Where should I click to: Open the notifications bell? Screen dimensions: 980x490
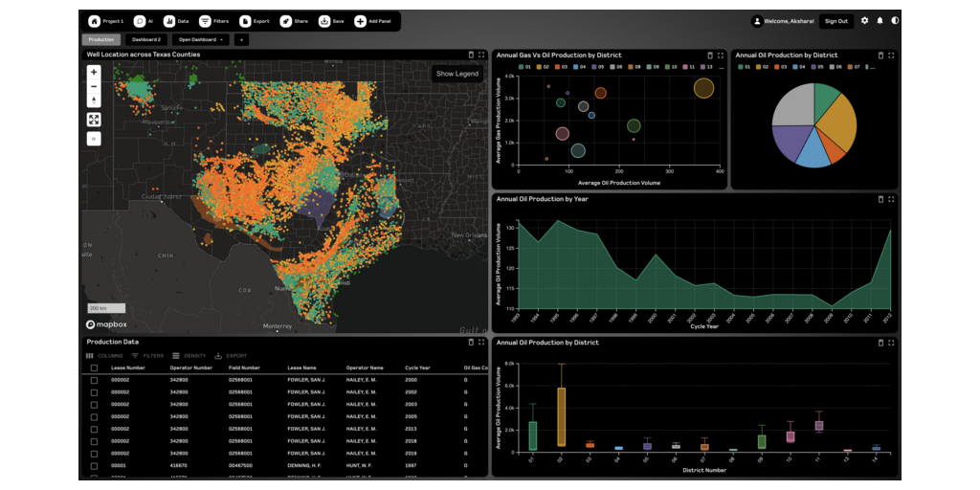[880, 20]
